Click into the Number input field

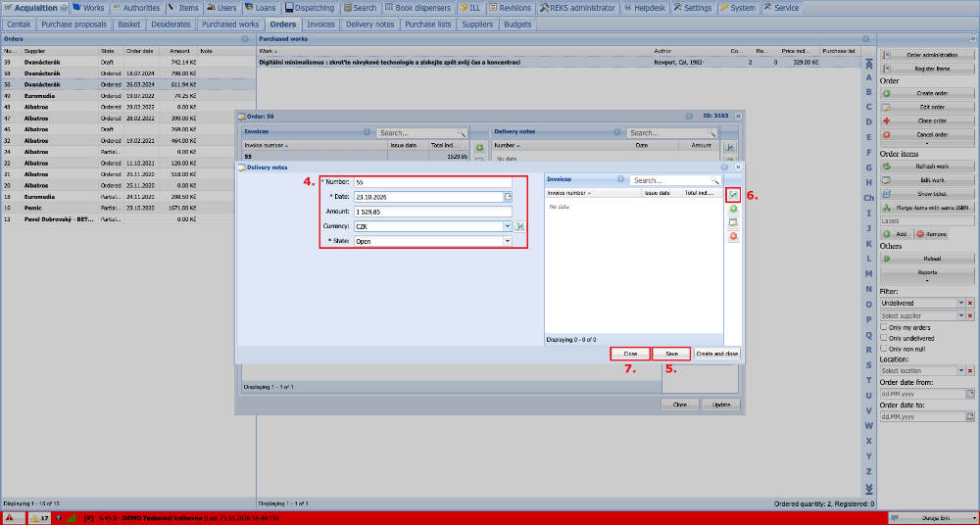(x=432, y=182)
